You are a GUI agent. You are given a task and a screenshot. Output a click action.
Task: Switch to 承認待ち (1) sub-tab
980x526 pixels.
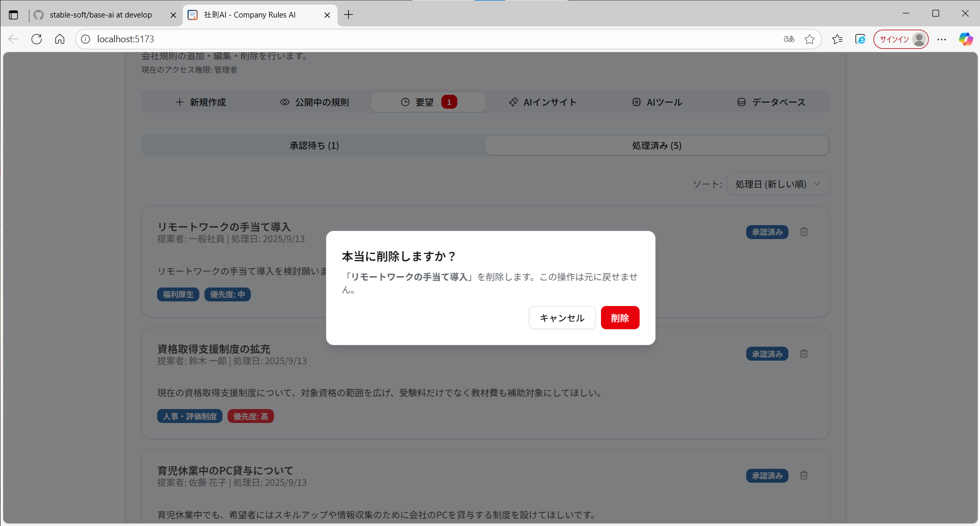coord(314,146)
